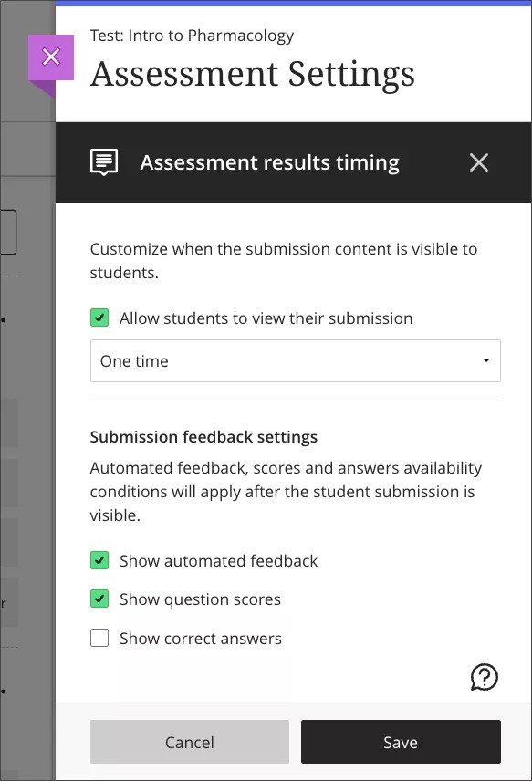Click the green checkmark beside automated feedback
The width and height of the screenshot is (532, 781).
(99, 560)
